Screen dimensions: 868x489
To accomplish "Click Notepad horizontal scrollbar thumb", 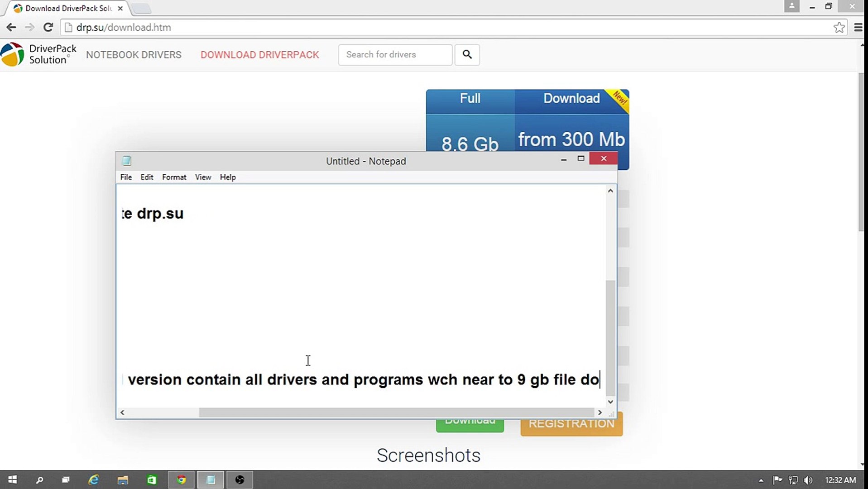I will (396, 412).
